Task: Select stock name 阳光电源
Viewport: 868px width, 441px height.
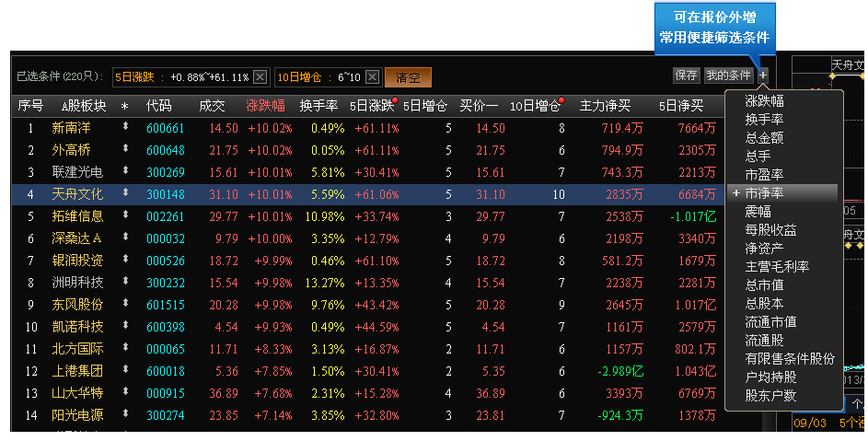Action: click(77, 415)
